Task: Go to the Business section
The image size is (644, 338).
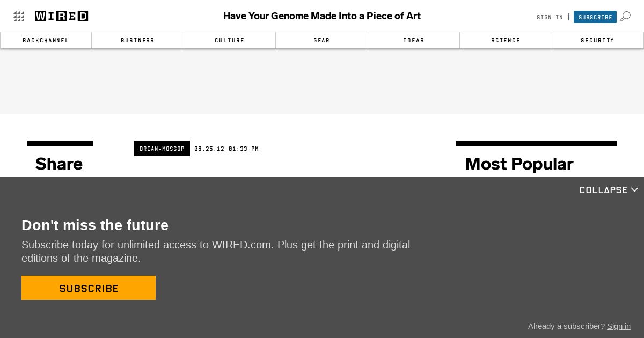Action: [x=137, y=40]
